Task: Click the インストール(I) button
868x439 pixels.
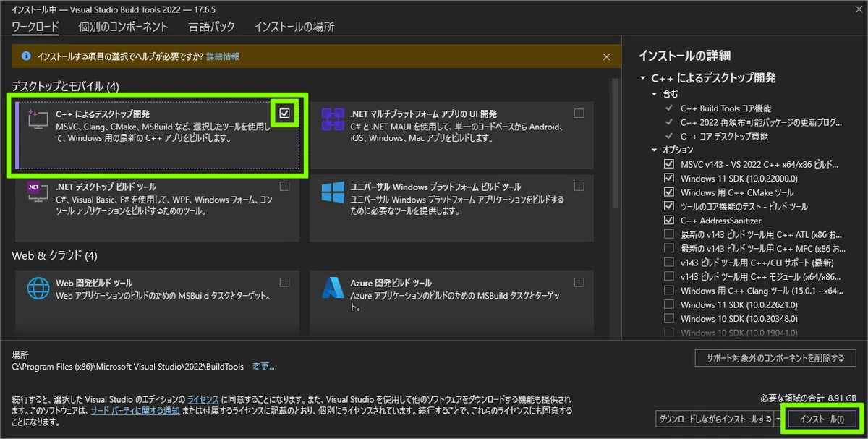Action: [822, 419]
